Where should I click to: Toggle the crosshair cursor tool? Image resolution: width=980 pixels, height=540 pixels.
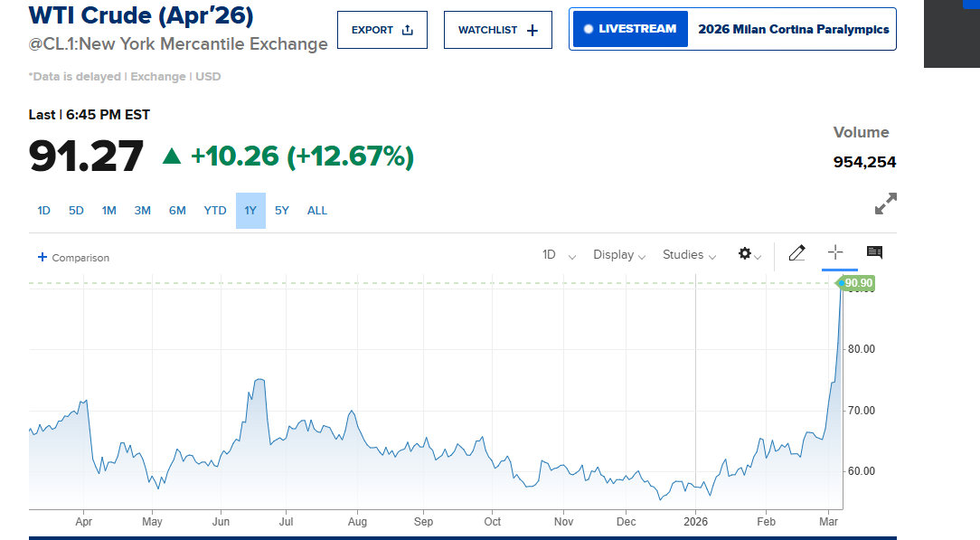[834, 253]
